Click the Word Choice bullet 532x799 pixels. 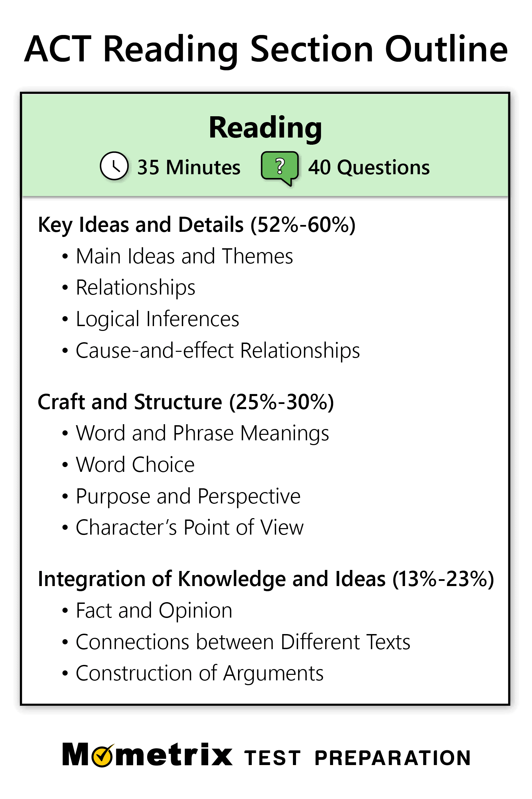click(x=135, y=465)
